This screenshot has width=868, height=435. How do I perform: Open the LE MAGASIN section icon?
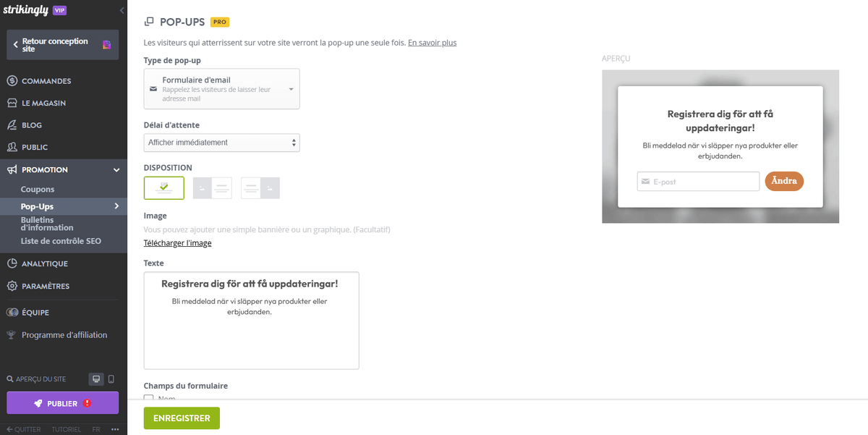[10, 103]
